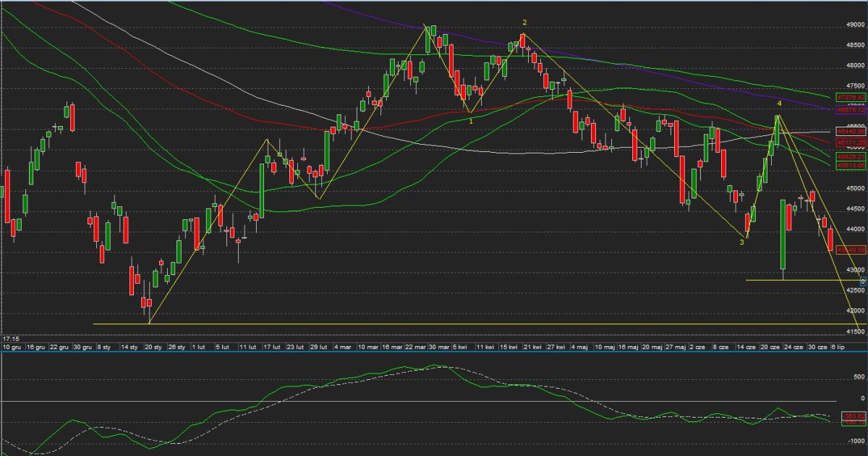Click the top green 47276 price tag
This screenshot has height=456, width=868.
[851, 97]
